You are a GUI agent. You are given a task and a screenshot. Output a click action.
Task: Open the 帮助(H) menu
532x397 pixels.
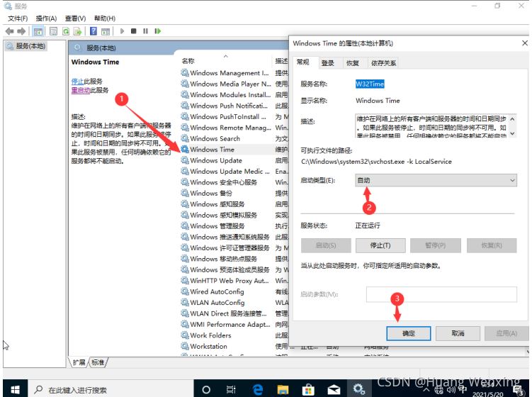[105, 18]
